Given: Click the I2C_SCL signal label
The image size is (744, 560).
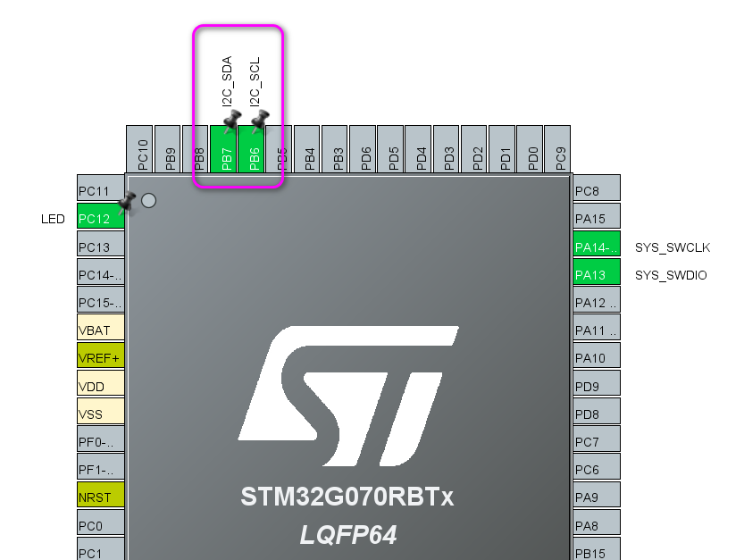Looking at the screenshot, I should point(255,81).
